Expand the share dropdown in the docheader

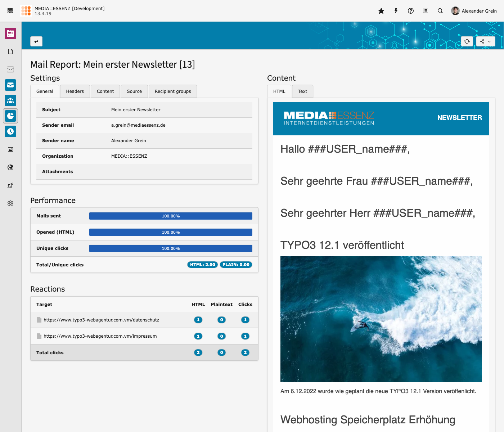tap(485, 41)
